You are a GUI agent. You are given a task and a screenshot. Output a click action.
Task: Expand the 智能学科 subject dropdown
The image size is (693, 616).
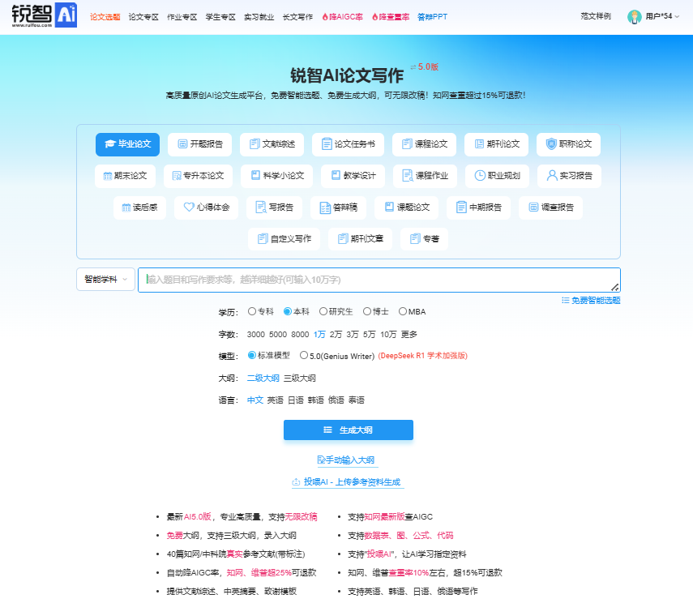pyautogui.click(x=105, y=280)
